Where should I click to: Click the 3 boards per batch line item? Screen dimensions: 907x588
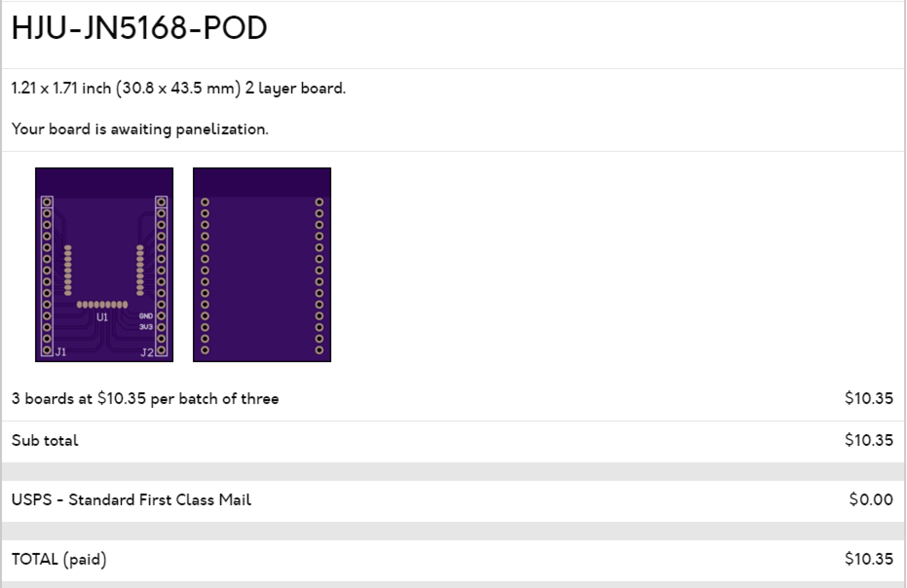145,399
